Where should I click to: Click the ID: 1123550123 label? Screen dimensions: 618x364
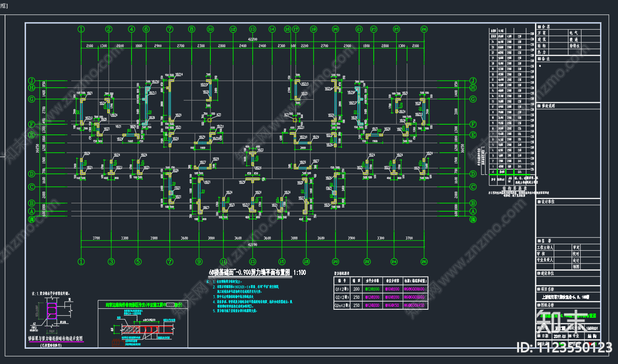(x=565, y=347)
